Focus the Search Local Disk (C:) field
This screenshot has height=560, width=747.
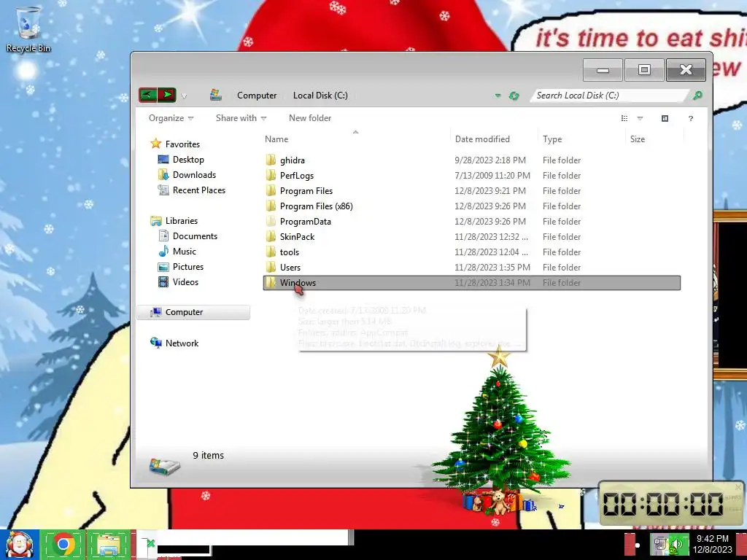point(609,96)
